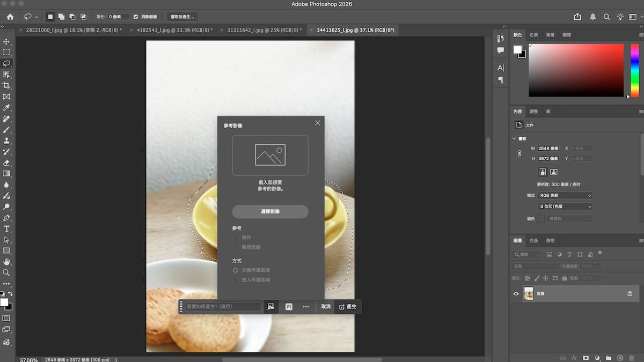Select the 交換所選區域 radio option
Image resolution: width=644 pixels, height=362 pixels.
point(235,270)
